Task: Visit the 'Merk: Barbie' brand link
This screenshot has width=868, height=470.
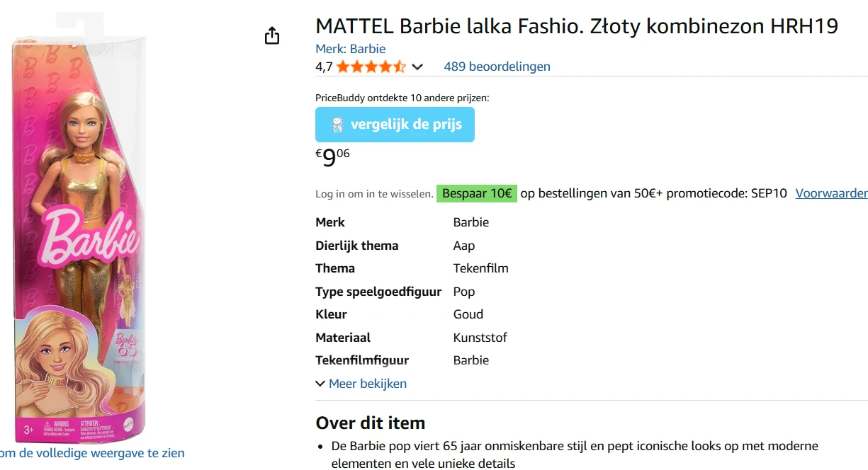Action: [x=351, y=48]
